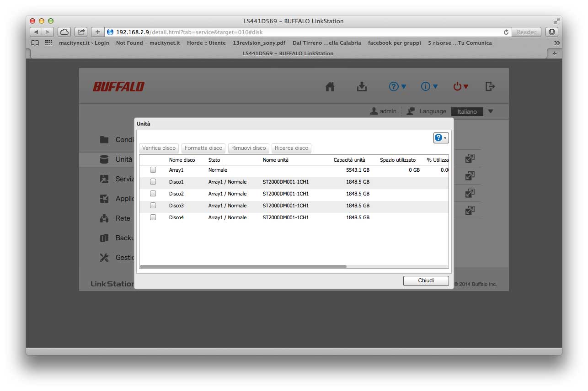
Task: Sort by Nome unità column header
Action: (x=276, y=160)
